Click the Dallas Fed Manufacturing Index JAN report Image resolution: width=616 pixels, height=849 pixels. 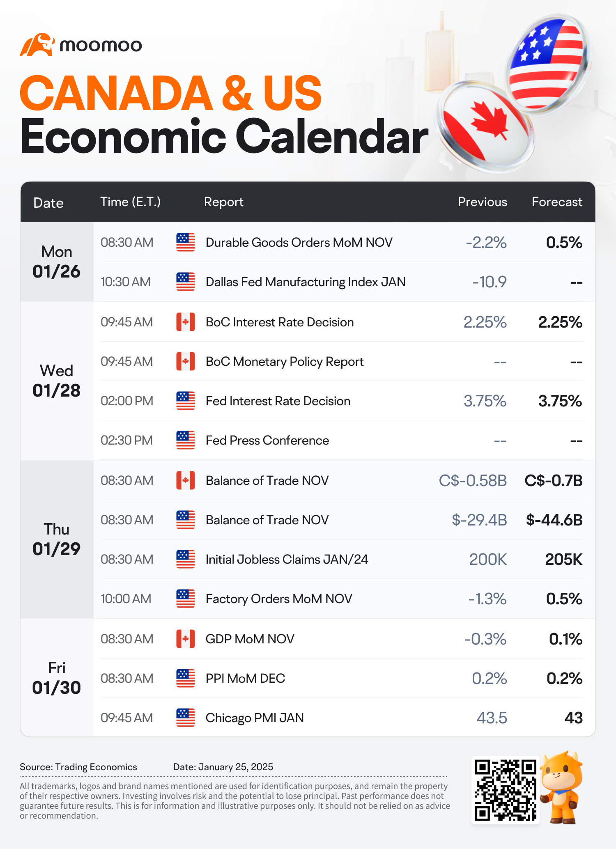[306, 282]
